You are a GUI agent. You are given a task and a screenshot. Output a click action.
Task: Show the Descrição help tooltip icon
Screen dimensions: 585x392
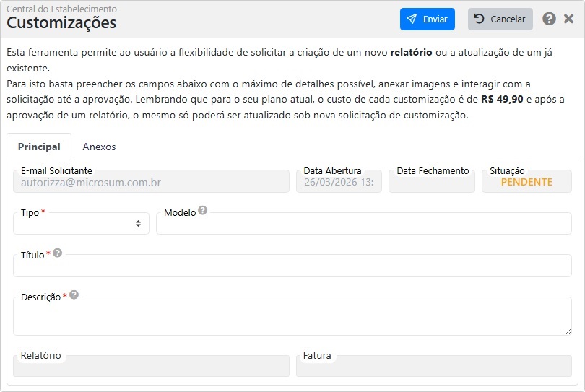point(74,295)
